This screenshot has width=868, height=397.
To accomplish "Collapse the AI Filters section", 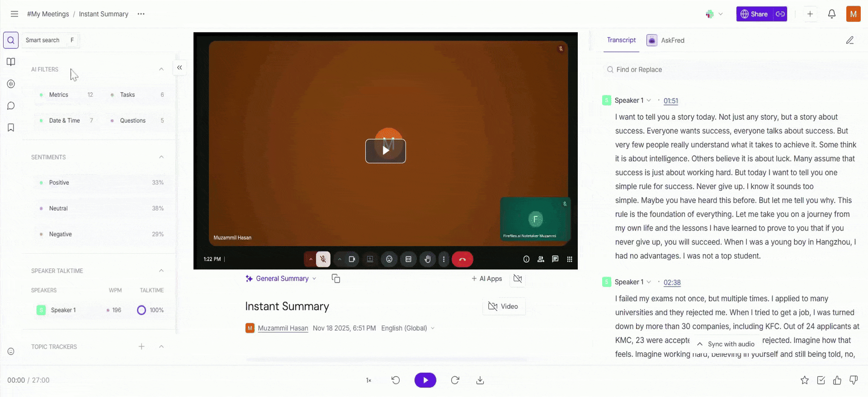I will click(161, 69).
